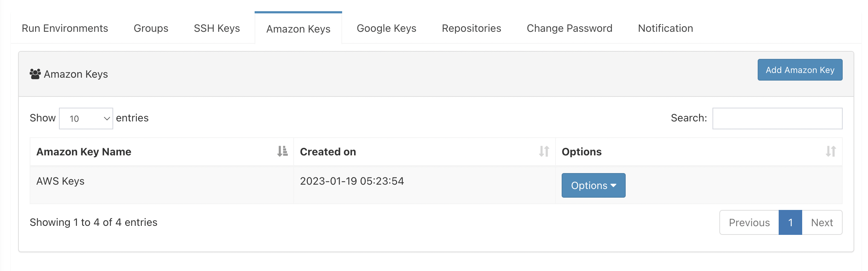Select the Amazon Keys tab
The height and width of the screenshot is (271, 868).
click(x=298, y=29)
